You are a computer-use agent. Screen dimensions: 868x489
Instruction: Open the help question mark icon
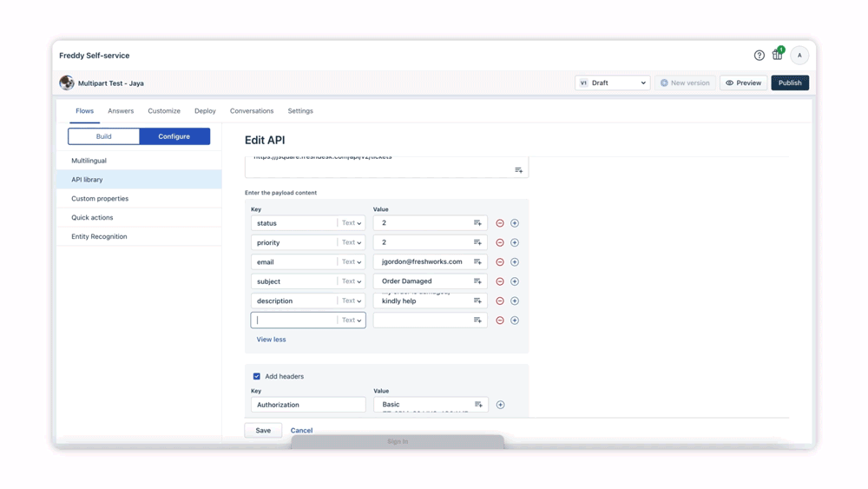click(759, 56)
